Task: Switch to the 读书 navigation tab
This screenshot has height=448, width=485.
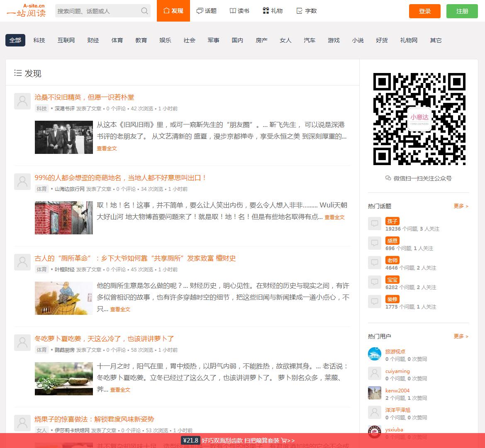Action: (x=239, y=11)
